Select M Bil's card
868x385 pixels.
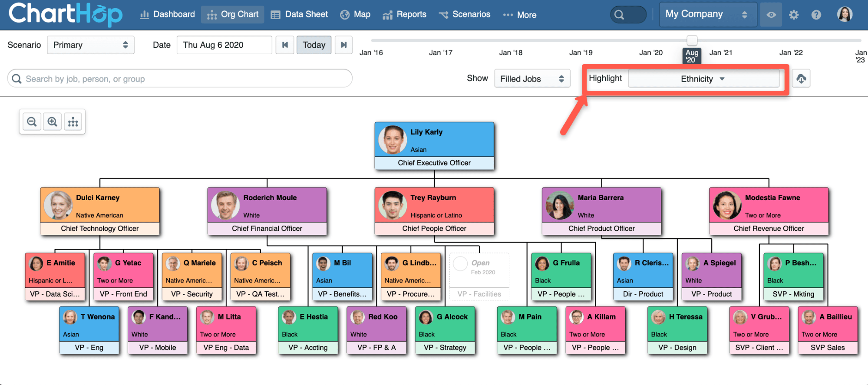pyautogui.click(x=343, y=276)
